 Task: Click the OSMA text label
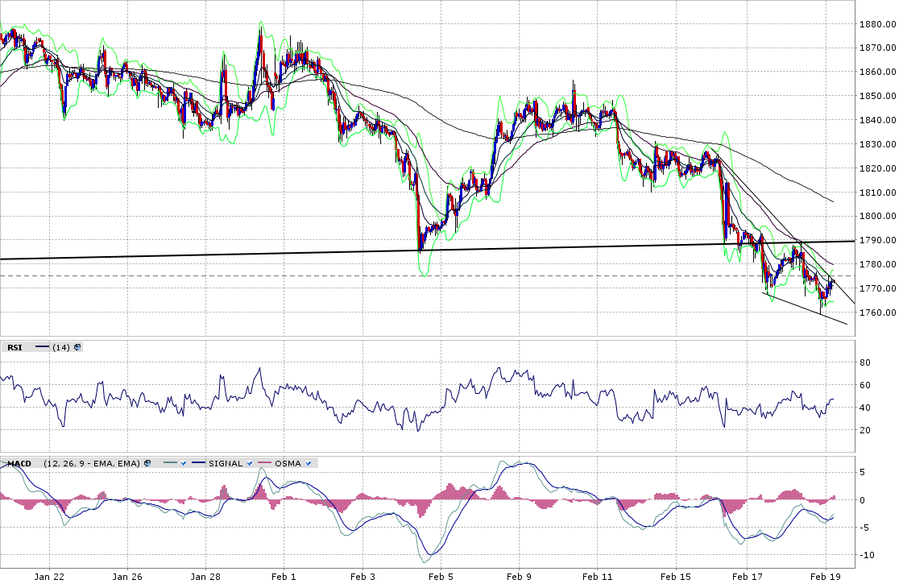[x=288, y=463]
